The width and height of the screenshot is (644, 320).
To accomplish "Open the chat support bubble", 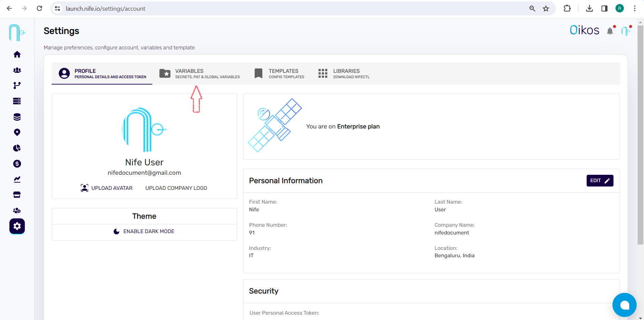I will point(624,305).
